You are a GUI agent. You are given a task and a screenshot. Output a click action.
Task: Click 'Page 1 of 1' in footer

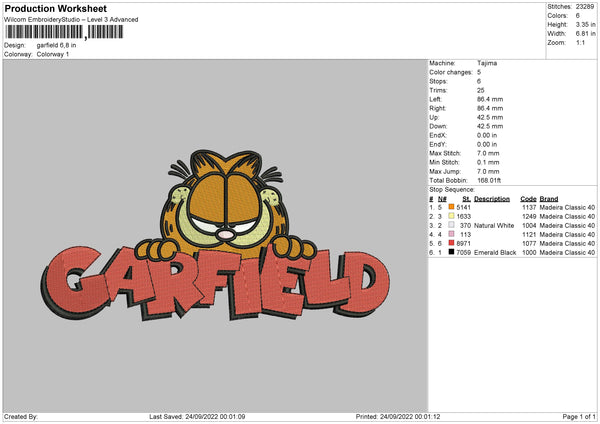579,416
